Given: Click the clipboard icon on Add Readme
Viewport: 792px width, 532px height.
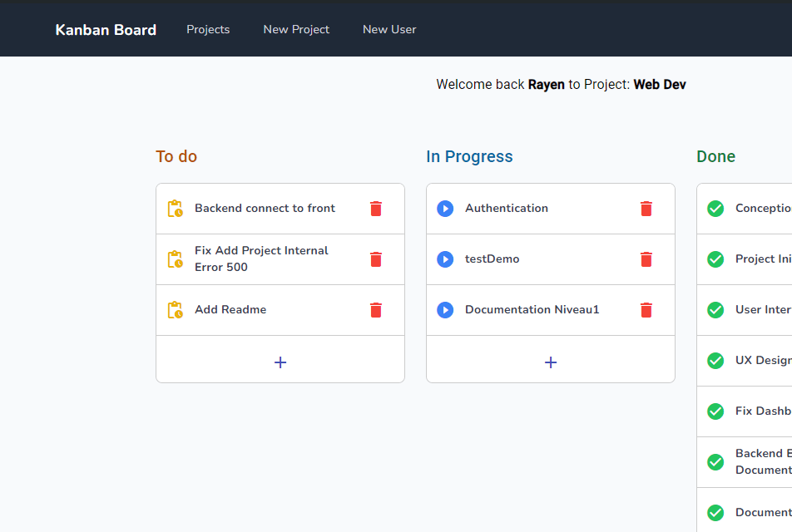Looking at the screenshot, I should pyautogui.click(x=175, y=309).
